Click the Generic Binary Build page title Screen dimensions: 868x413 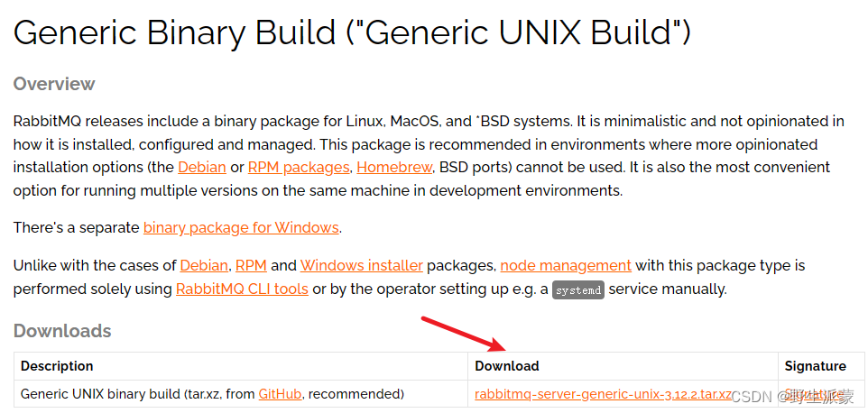coord(352,33)
